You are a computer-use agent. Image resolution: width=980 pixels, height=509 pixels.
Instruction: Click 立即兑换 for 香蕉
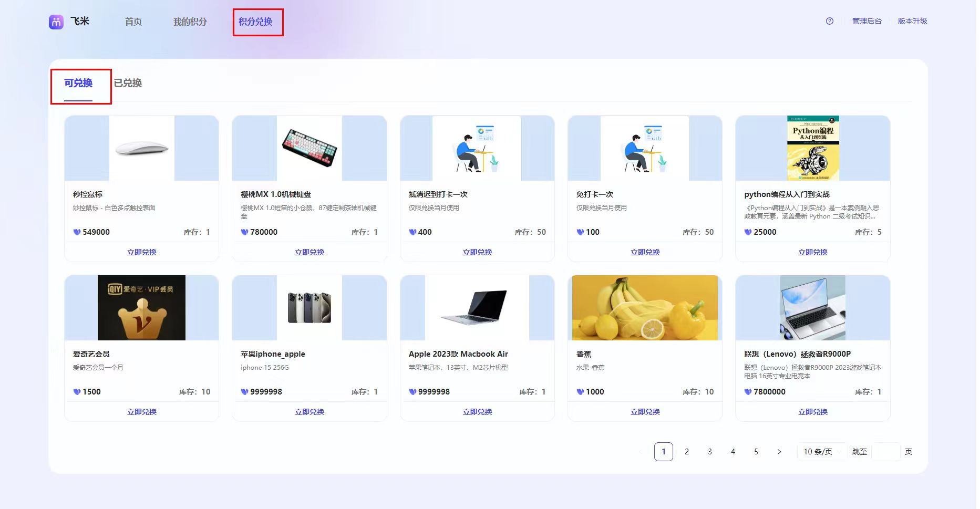[645, 412]
